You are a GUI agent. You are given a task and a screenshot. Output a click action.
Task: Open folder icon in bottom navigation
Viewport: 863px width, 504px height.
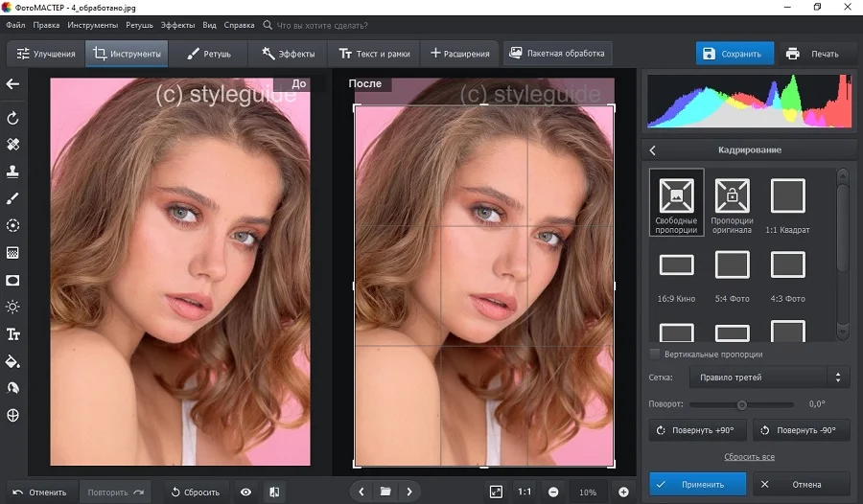[x=385, y=492]
